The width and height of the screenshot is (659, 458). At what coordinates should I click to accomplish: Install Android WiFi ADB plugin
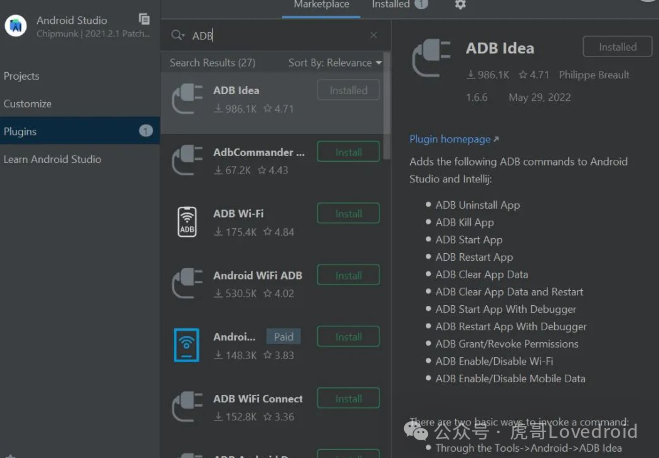point(348,275)
